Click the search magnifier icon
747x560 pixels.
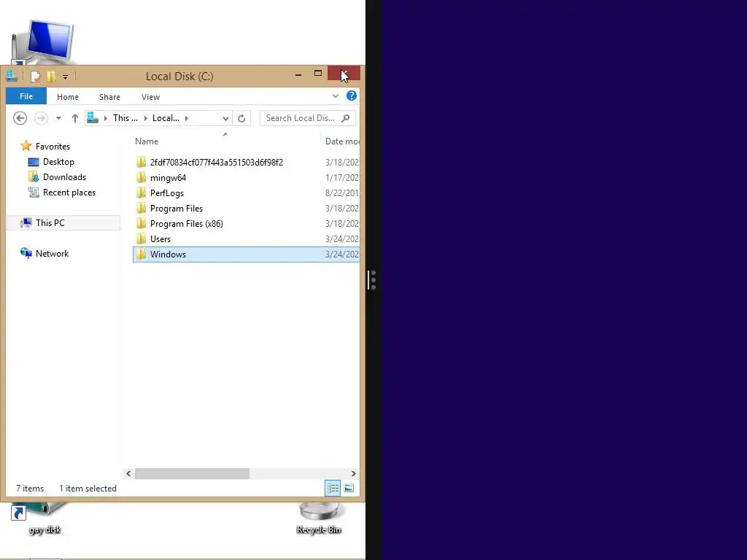(346, 118)
